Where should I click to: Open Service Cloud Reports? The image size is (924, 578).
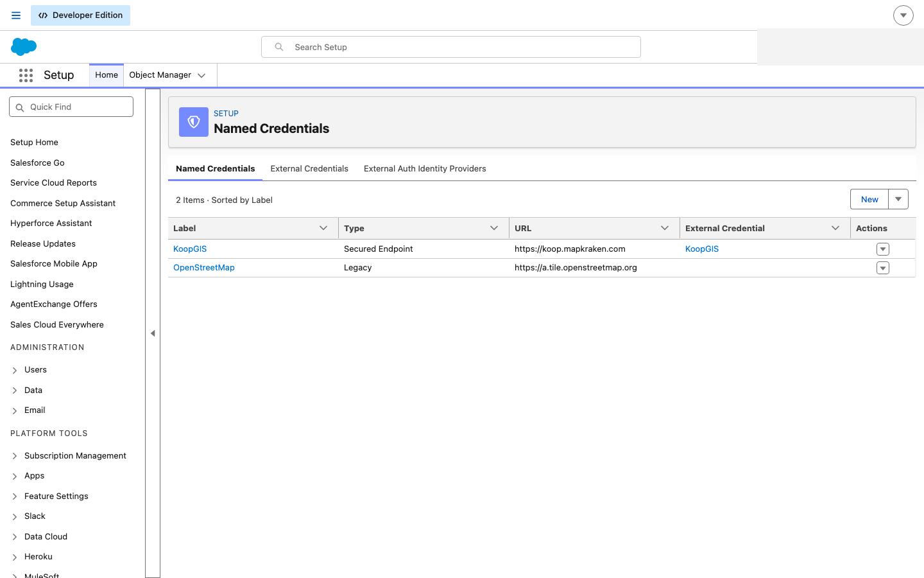(x=53, y=182)
